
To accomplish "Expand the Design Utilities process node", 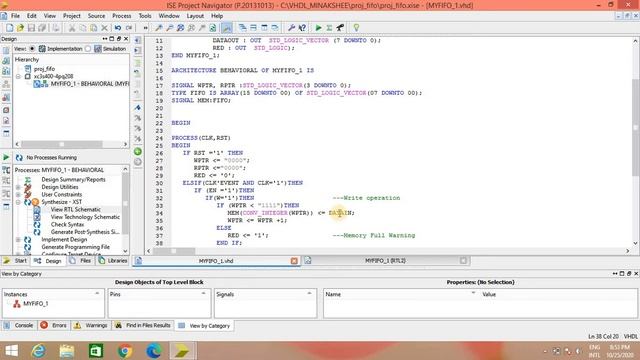I will pos(18,187).
